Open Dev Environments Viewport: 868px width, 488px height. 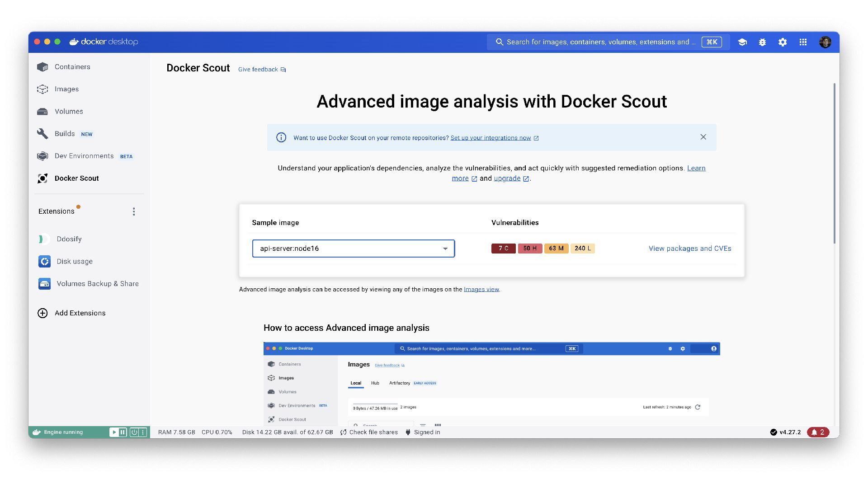click(84, 156)
